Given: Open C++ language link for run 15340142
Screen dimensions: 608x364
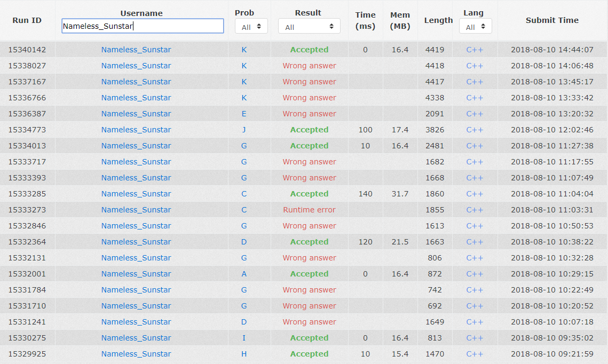Looking at the screenshot, I should point(475,50).
